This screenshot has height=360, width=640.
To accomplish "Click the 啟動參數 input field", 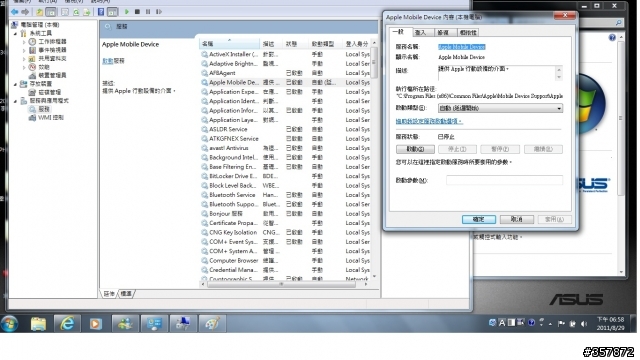I will coord(504,180).
